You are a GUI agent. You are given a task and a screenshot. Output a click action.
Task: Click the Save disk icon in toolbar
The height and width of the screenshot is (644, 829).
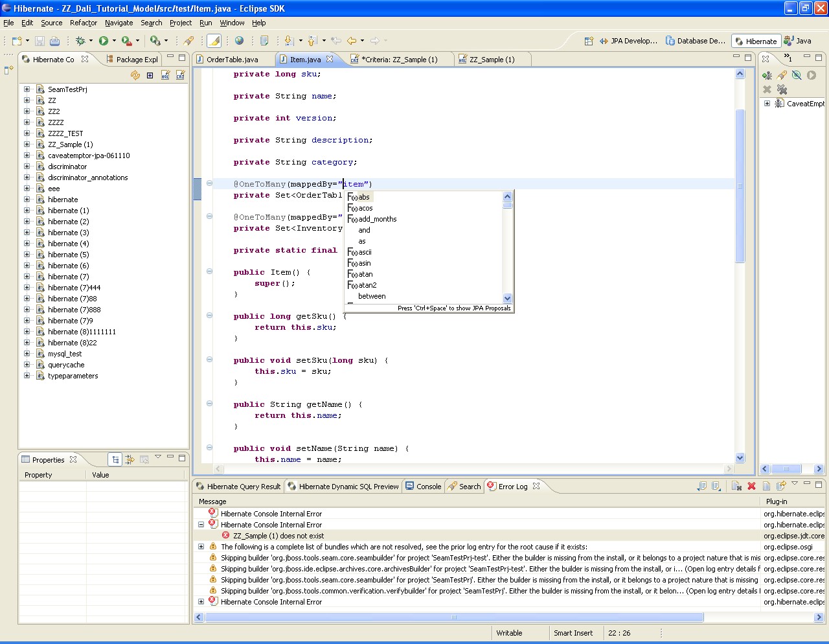coord(40,41)
